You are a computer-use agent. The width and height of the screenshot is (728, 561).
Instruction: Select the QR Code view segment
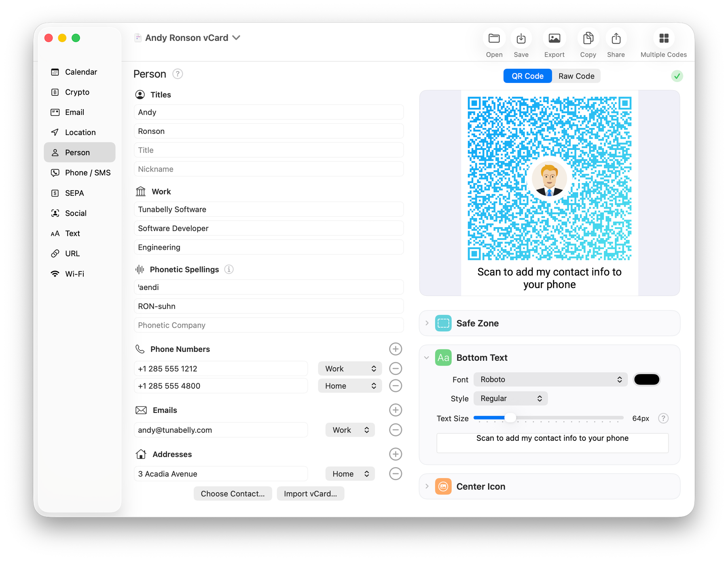(x=527, y=76)
